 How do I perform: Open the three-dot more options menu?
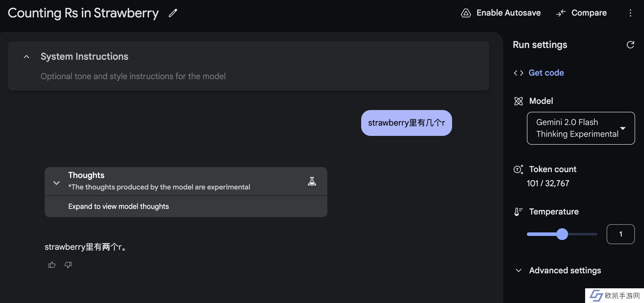[x=630, y=13]
